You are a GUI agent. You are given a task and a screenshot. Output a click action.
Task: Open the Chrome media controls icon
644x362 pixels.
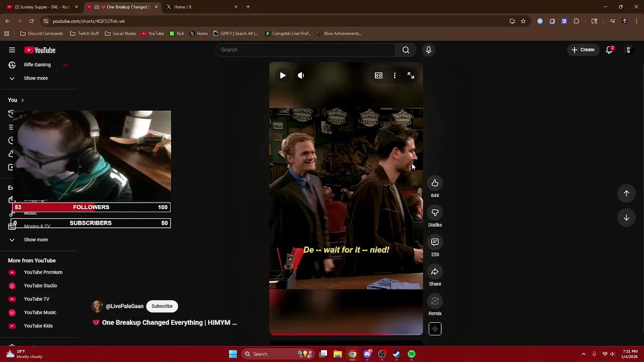pyautogui.click(x=612, y=21)
